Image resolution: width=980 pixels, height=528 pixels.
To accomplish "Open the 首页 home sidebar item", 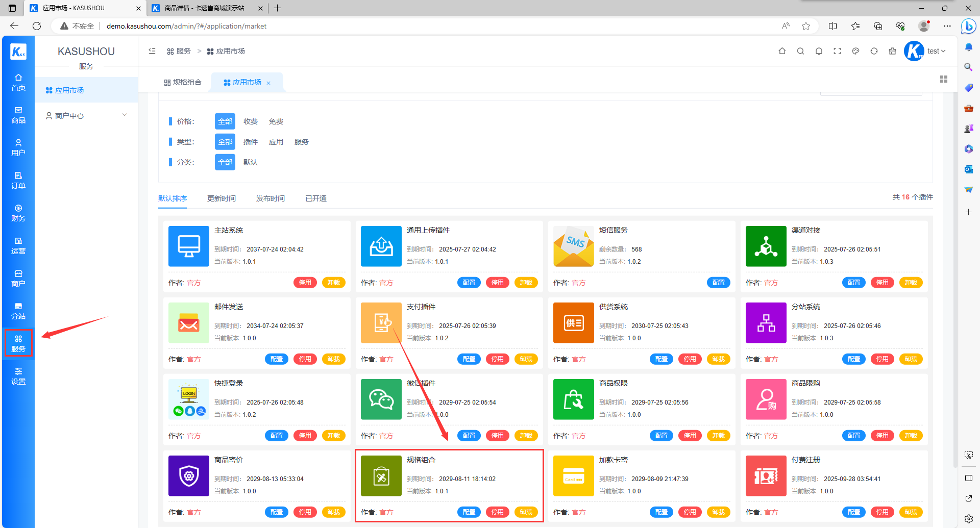I will [x=18, y=82].
